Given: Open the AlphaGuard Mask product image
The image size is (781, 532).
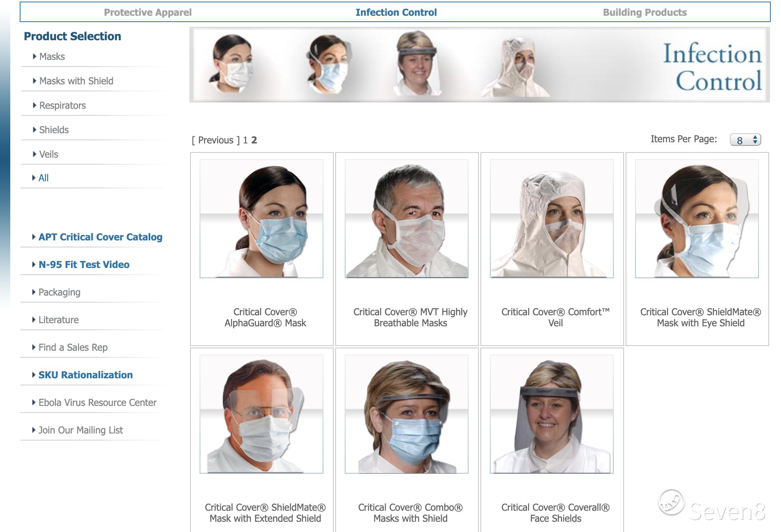Looking at the screenshot, I should click(261, 219).
